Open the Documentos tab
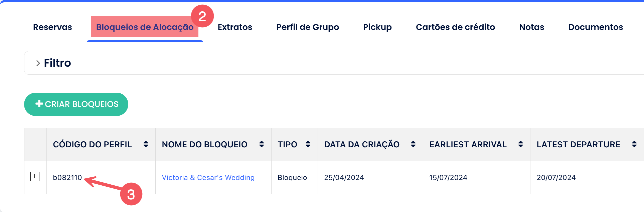 596,27
